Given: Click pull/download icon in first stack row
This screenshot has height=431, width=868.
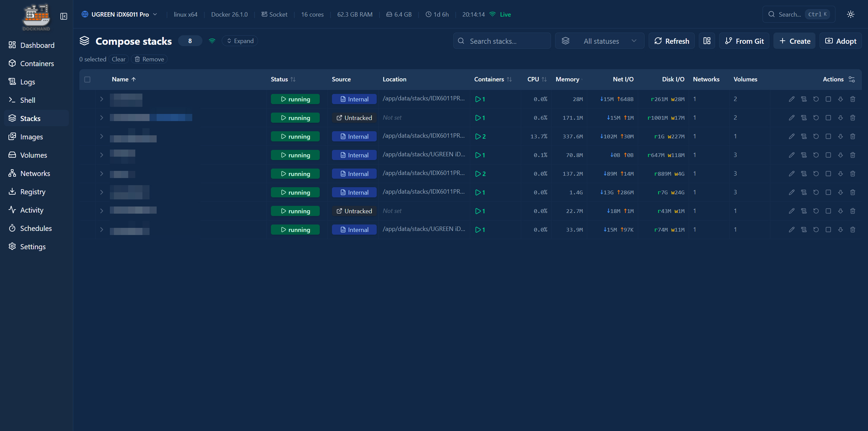Looking at the screenshot, I should click(x=841, y=99).
